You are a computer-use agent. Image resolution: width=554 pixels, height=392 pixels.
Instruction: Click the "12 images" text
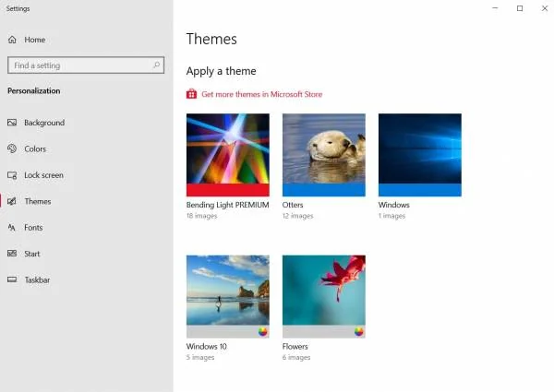coord(298,216)
